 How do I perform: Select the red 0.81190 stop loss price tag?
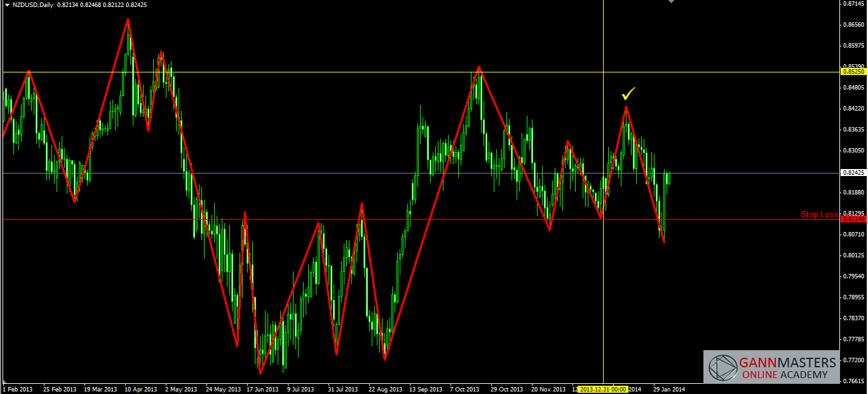tap(853, 219)
